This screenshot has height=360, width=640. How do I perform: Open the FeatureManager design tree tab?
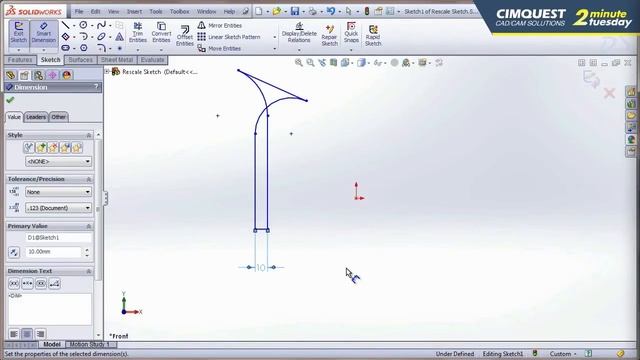[x=11, y=75]
